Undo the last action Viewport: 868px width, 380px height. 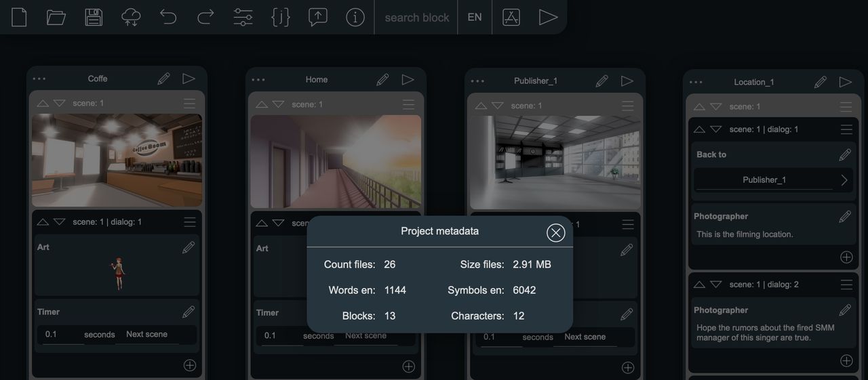[x=168, y=17]
